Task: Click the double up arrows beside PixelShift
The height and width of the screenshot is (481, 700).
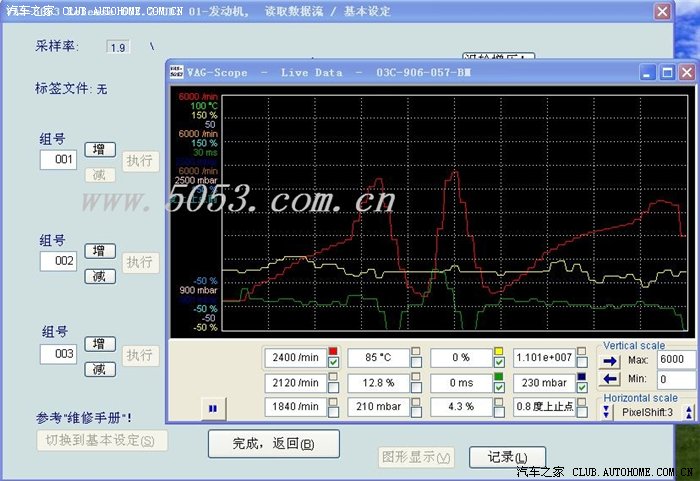Action: point(689,412)
